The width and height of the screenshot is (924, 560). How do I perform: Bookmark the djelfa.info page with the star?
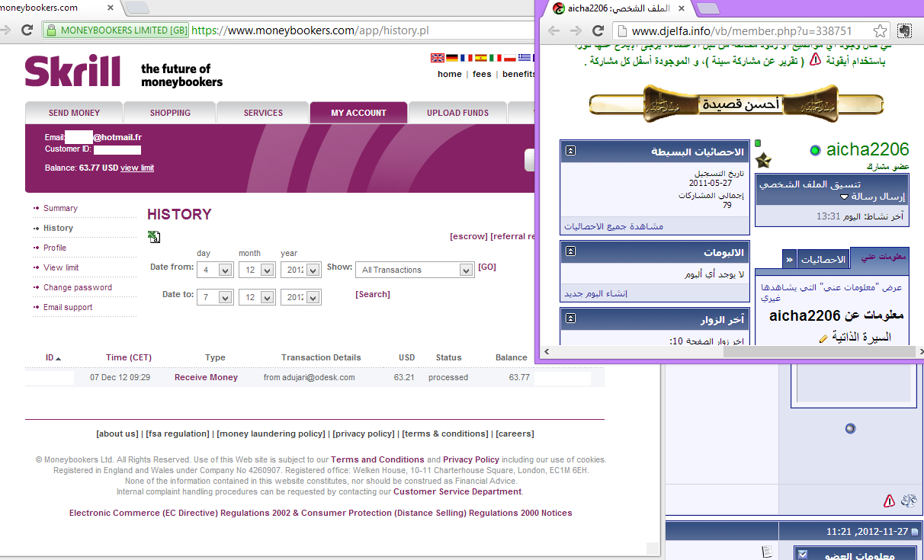880,31
